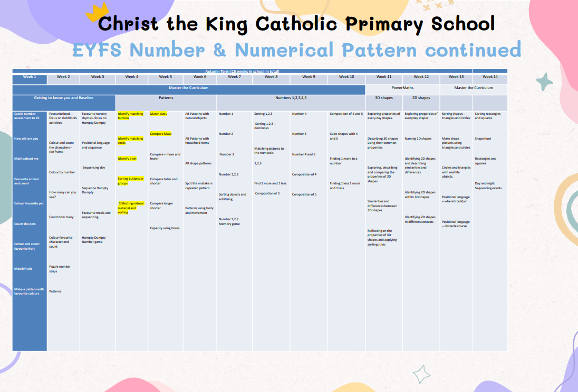Click the 'Count how many' activity

[x=61, y=218]
